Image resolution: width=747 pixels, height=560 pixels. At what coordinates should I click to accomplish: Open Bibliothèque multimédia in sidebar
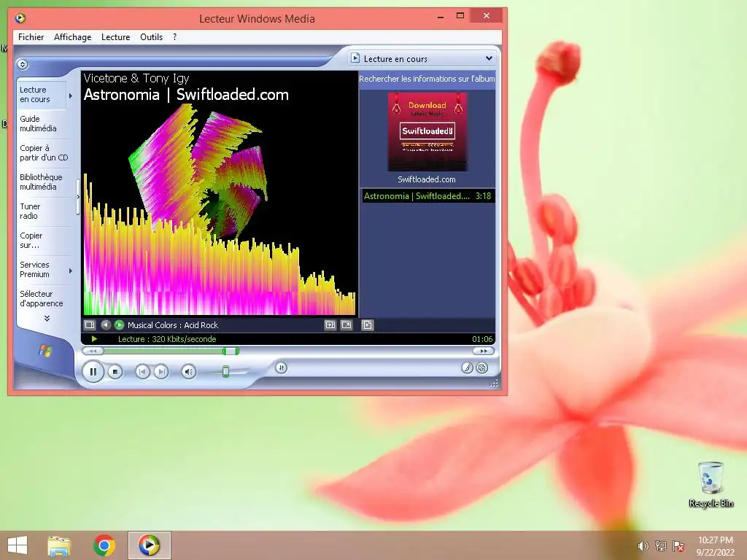(42, 182)
